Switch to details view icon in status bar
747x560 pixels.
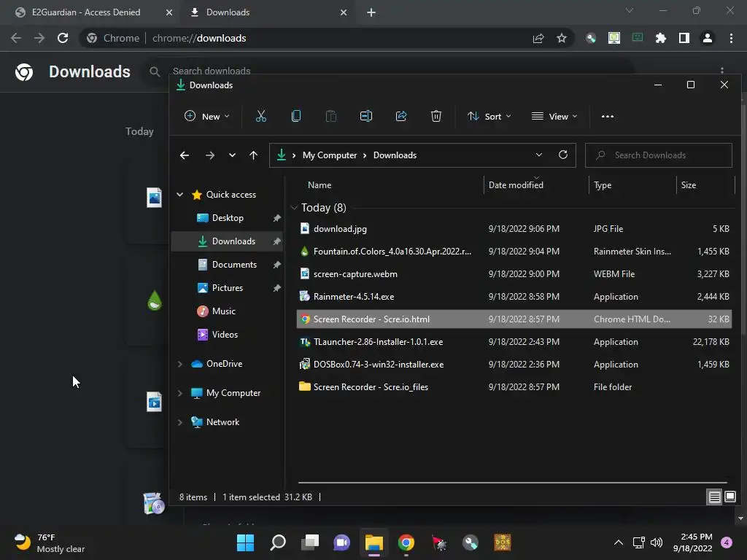[x=715, y=497]
